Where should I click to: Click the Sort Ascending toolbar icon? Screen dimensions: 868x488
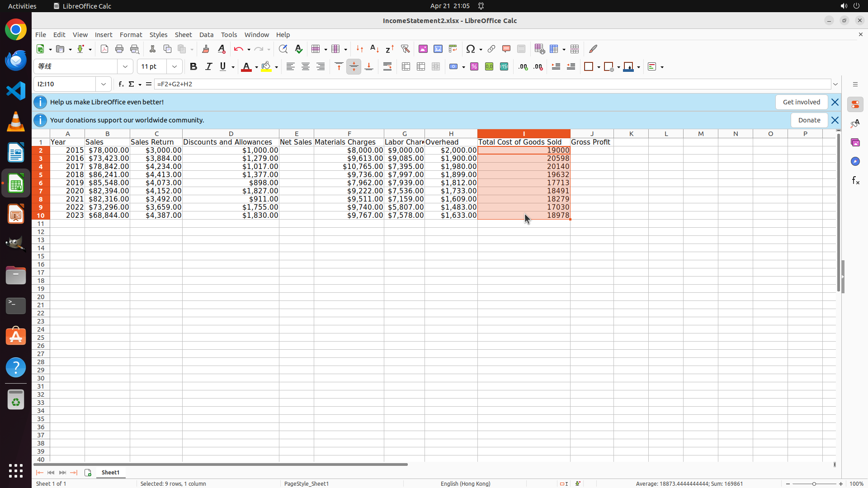tap(374, 49)
